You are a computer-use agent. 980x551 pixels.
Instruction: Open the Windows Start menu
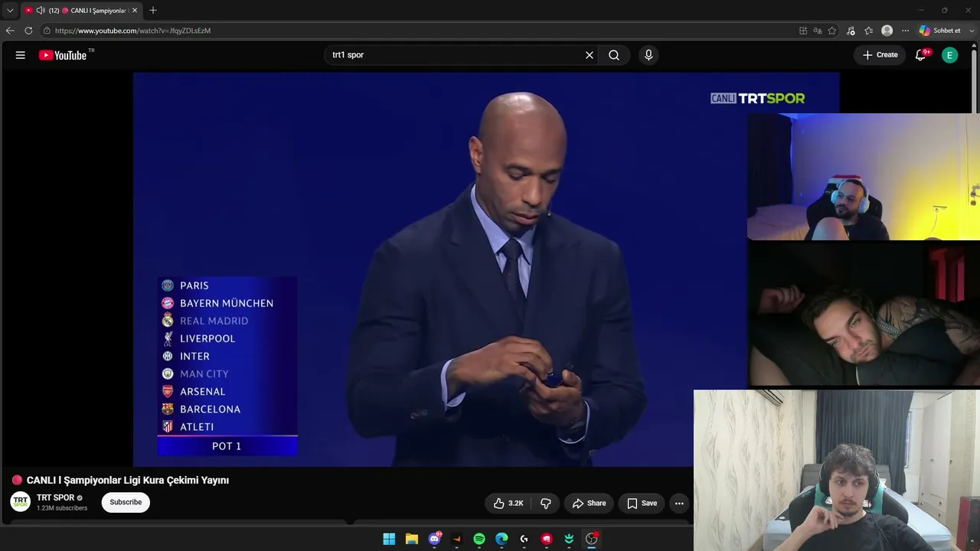point(389,539)
